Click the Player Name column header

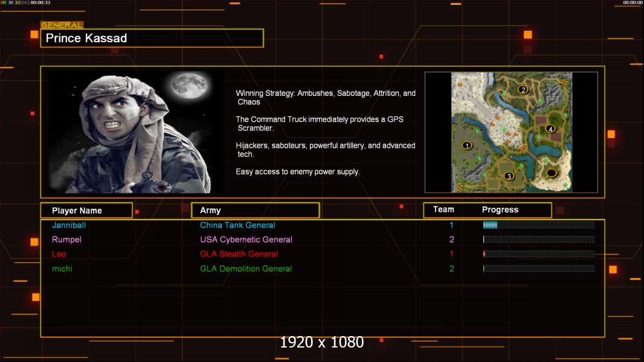click(x=86, y=211)
